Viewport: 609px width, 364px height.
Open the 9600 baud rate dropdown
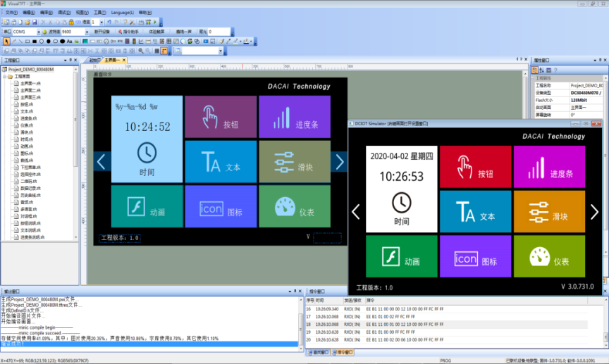click(87, 32)
